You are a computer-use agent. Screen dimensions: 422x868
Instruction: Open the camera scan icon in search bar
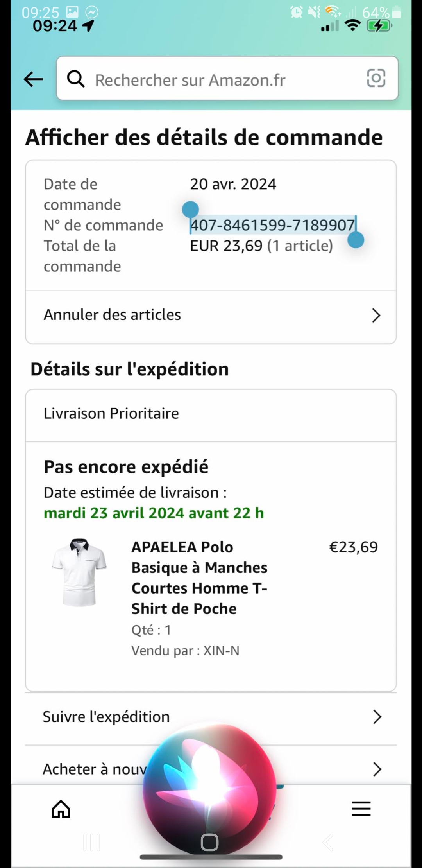point(376,78)
